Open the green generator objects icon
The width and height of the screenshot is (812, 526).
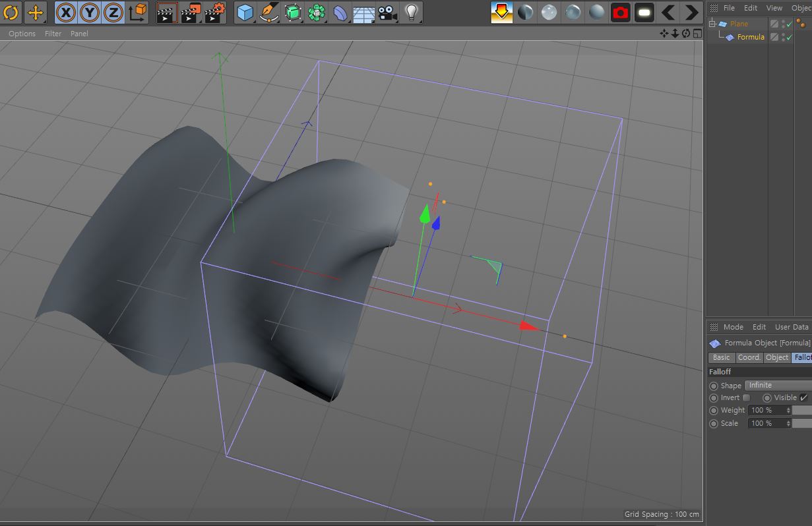pos(294,12)
